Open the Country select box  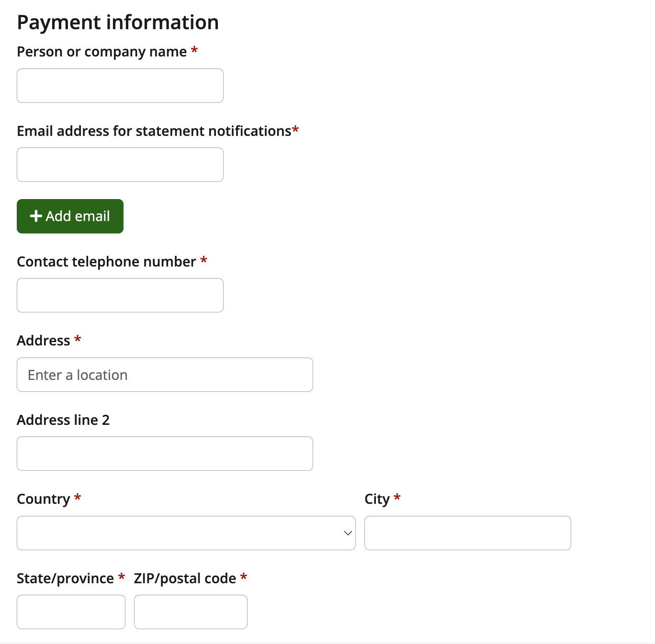(186, 533)
